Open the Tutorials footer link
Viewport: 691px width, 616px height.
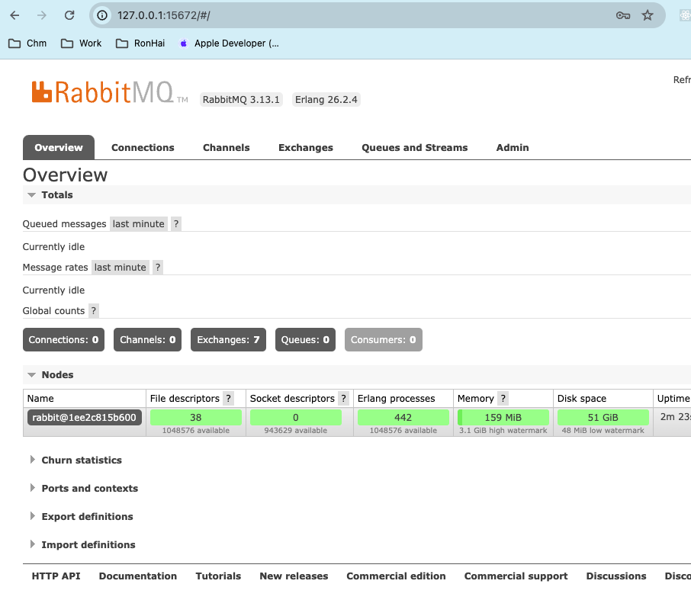[x=218, y=576]
